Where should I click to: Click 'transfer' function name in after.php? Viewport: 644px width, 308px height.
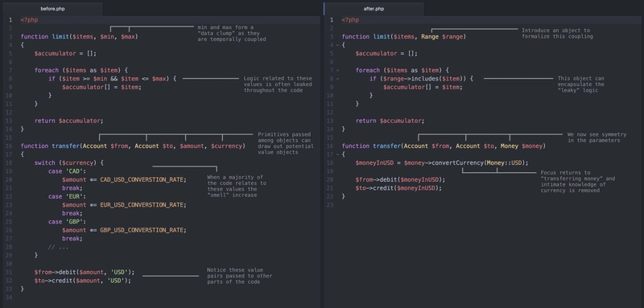[x=386, y=146]
